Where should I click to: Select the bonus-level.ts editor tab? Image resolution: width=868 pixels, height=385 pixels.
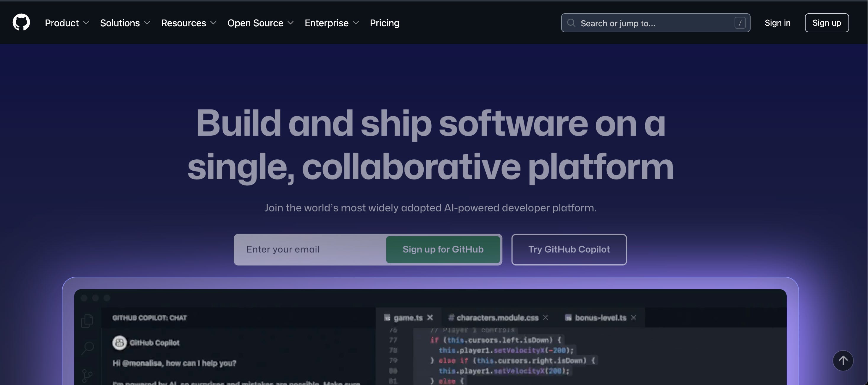tap(600, 318)
